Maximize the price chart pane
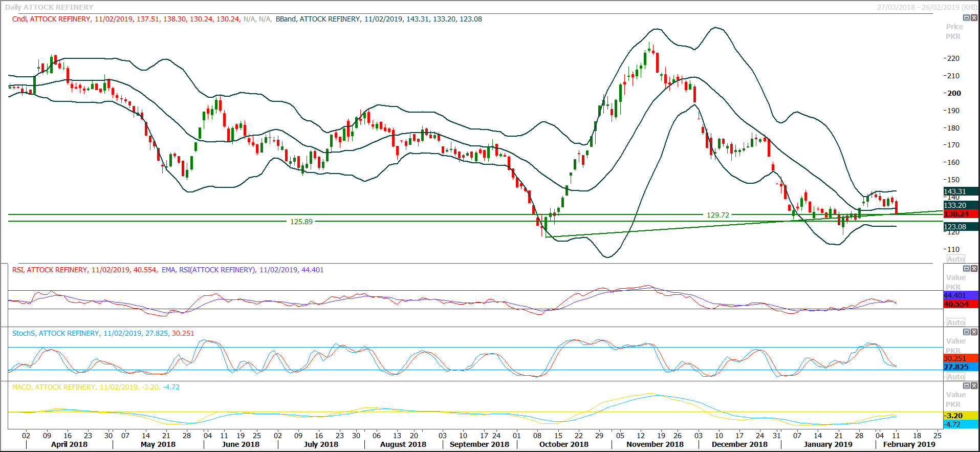Image resolution: width=980 pixels, height=452 pixels. click(x=966, y=18)
